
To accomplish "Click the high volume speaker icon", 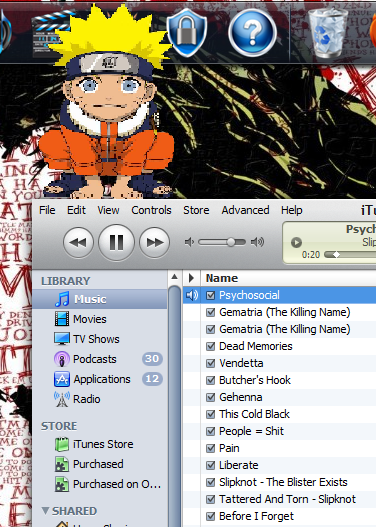I will point(257,242).
